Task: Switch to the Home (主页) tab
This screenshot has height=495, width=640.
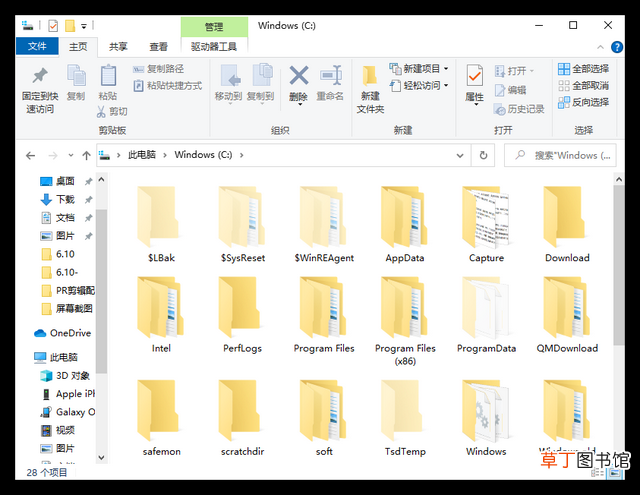Action: (78, 47)
